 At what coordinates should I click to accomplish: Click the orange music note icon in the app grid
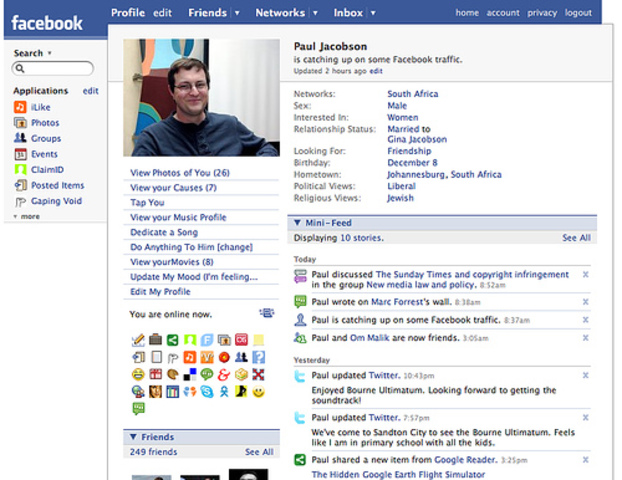(190, 357)
